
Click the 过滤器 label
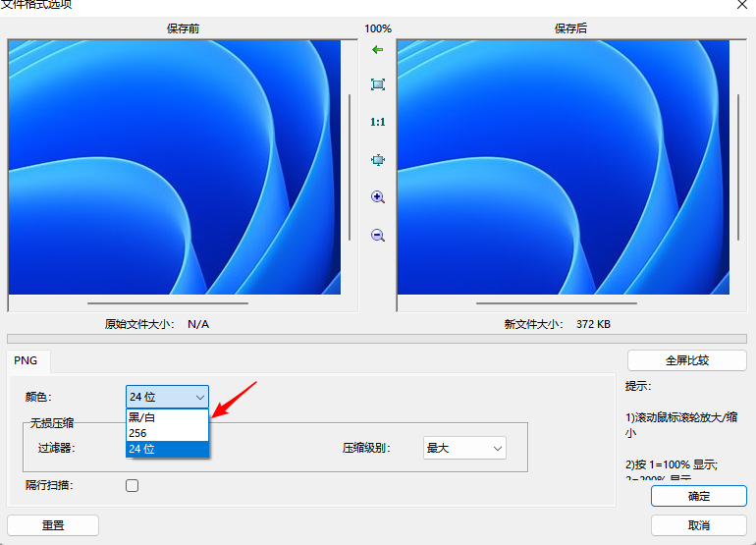point(57,448)
